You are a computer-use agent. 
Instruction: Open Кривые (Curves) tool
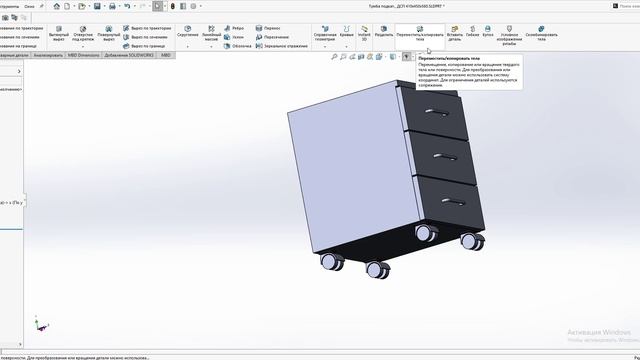click(x=347, y=31)
